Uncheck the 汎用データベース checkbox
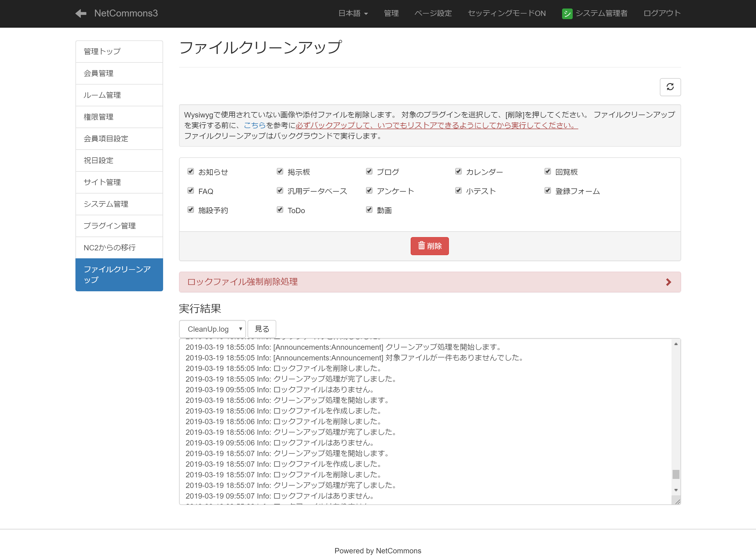Image resolution: width=756 pixels, height=556 pixels. click(280, 191)
